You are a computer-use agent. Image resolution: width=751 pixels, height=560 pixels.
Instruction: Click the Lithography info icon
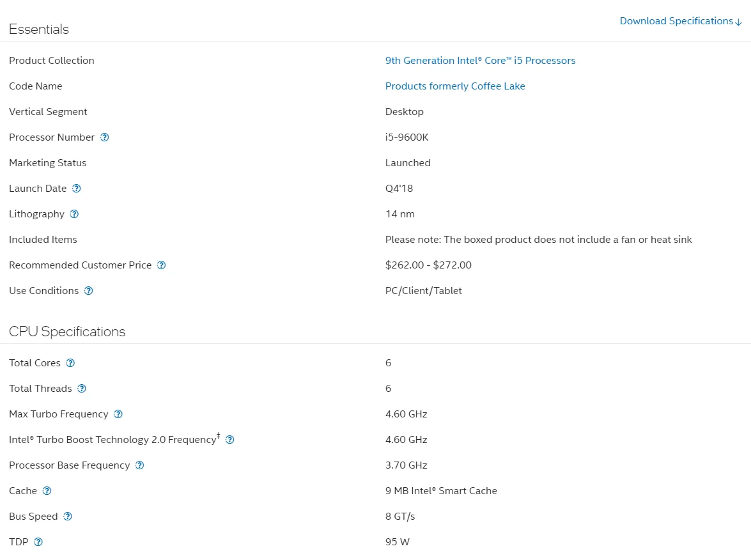(x=74, y=214)
